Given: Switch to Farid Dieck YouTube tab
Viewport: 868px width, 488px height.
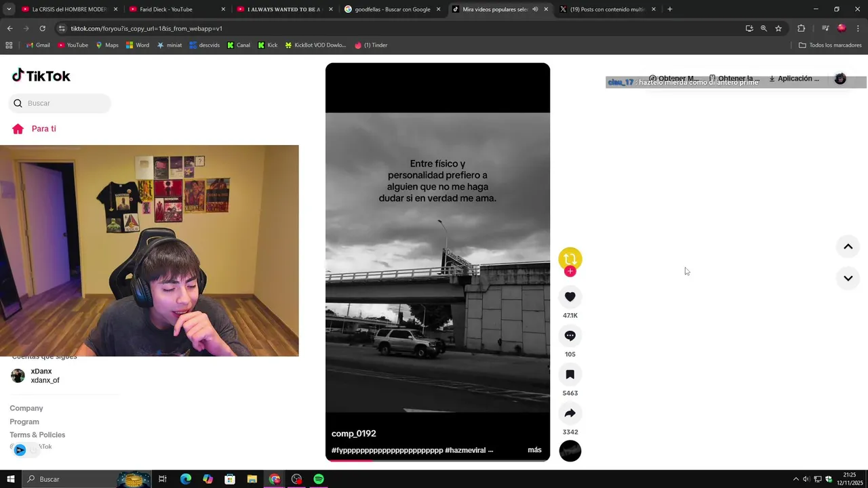Looking at the screenshot, I should (176, 9).
